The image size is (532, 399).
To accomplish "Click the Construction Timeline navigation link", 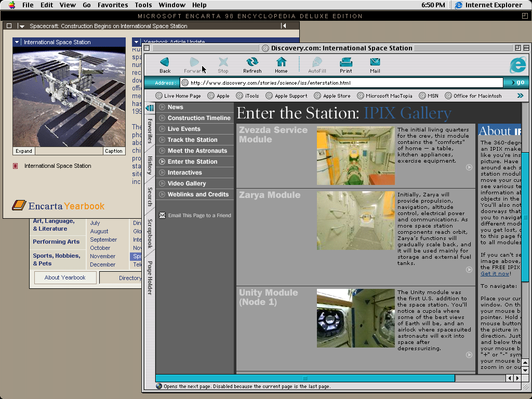I will coord(198,118).
